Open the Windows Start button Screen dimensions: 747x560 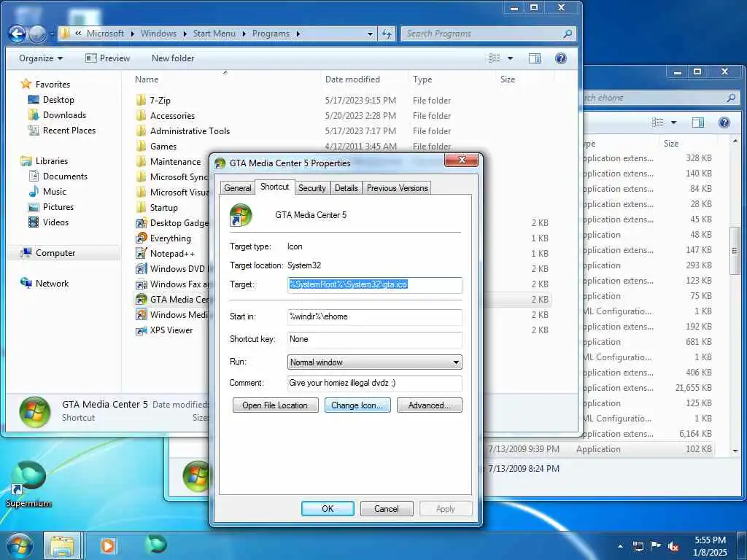click(x=20, y=546)
